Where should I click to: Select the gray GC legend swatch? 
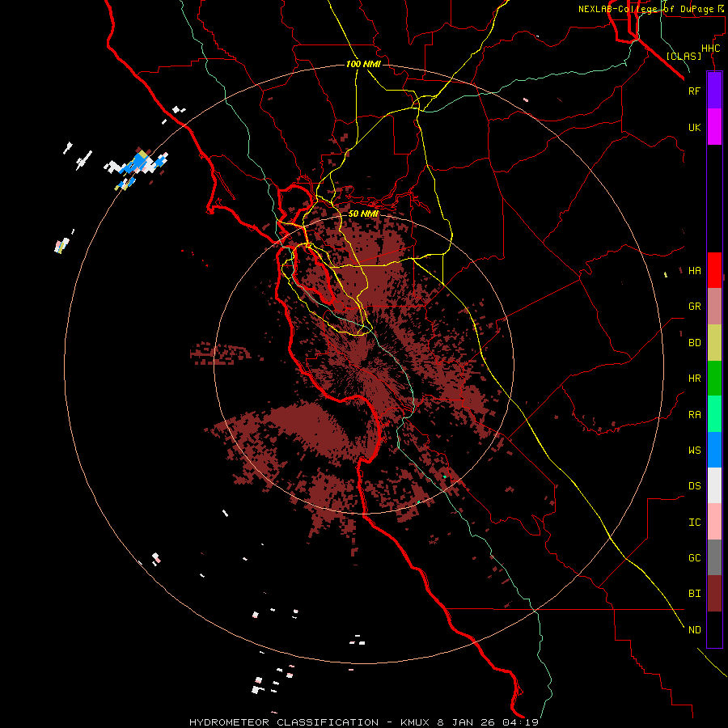[714, 557]
